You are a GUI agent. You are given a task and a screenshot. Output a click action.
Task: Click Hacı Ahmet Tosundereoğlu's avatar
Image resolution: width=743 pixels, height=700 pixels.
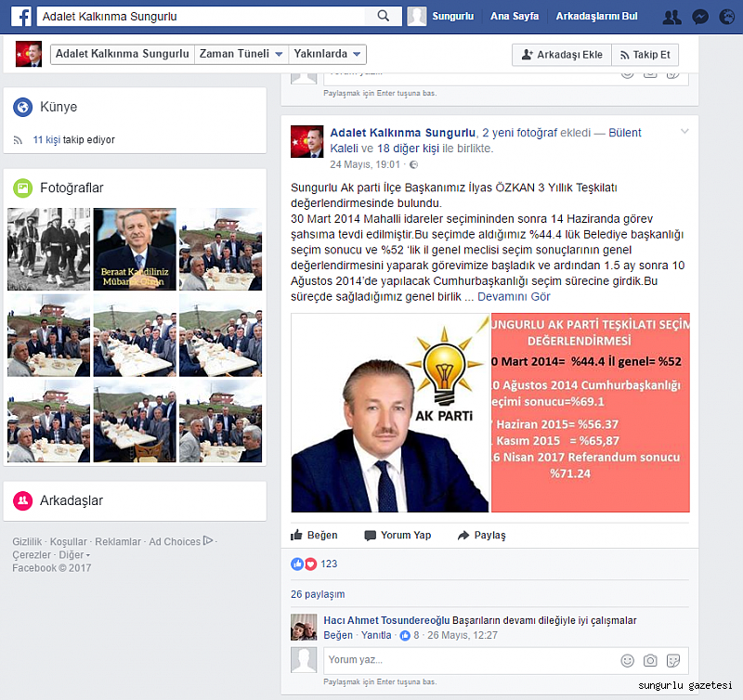[x=304, y=627]
